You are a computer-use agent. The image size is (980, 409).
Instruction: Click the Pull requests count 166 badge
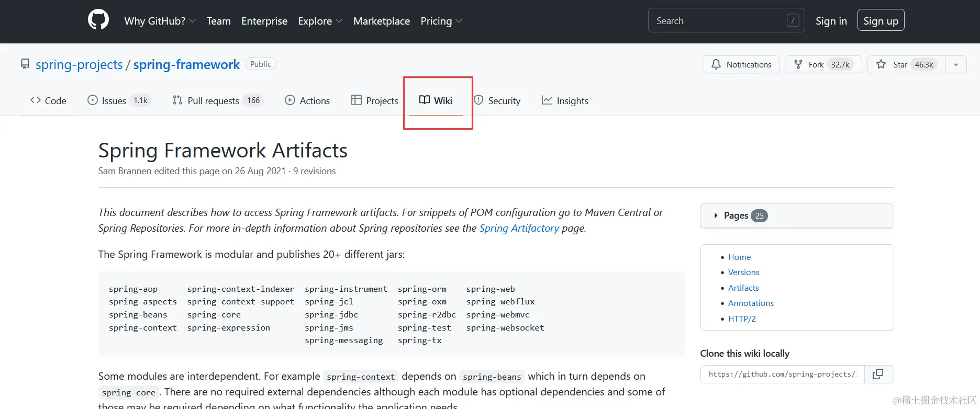point(253,100)
